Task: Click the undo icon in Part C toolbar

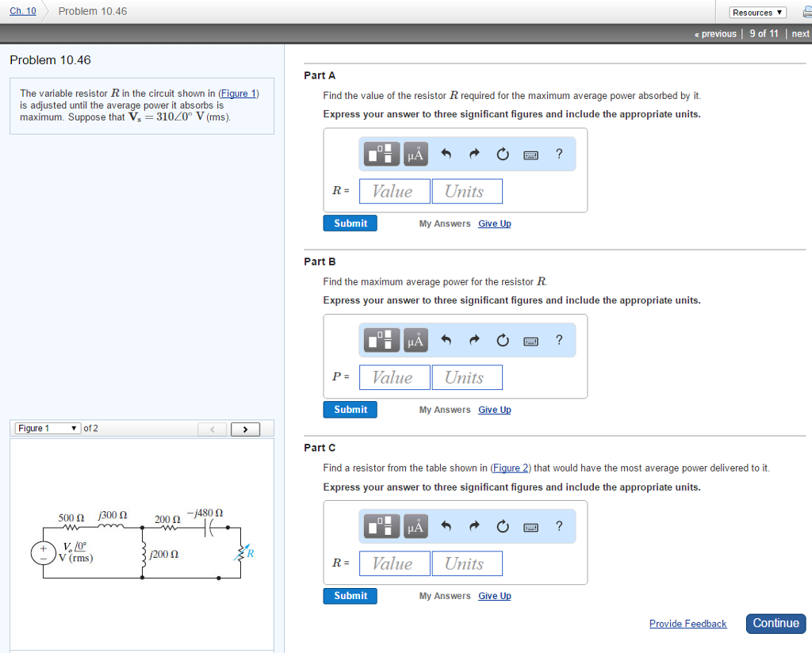Action: pos(446,526)
